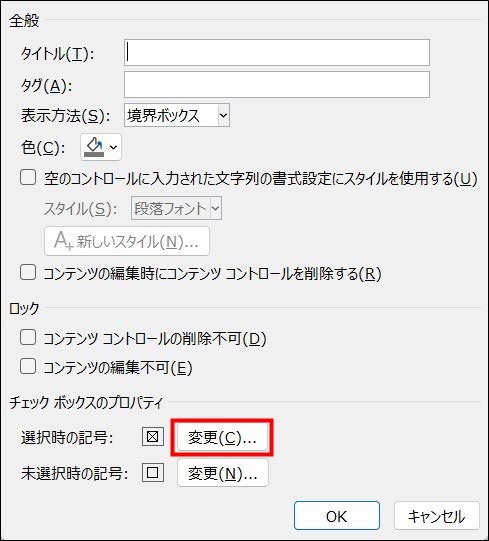
Task: Confirm the dialog with OK
Action: pyautogui.click(x=337, y=516)
